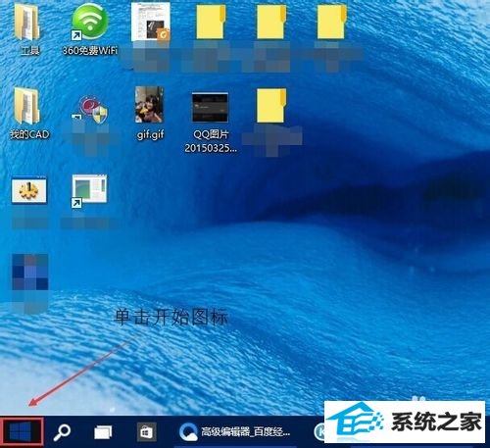Select the third yellow folder in top row
This screenshot has width=490, height=448.
click(332, 23)
